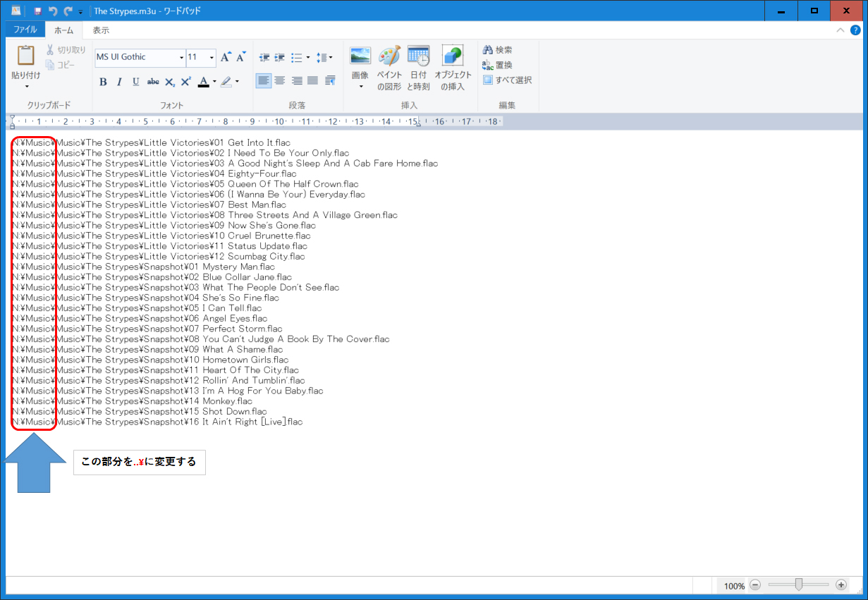
Task: Click the zoom slider handle in status bar
Action: (798, 584)
